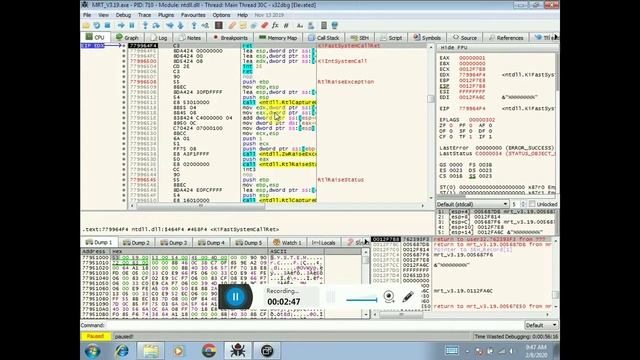Select the Dump 5 tab
This screenshot has width=640, height=360.
pyautogui.click(x=249, y=242)
